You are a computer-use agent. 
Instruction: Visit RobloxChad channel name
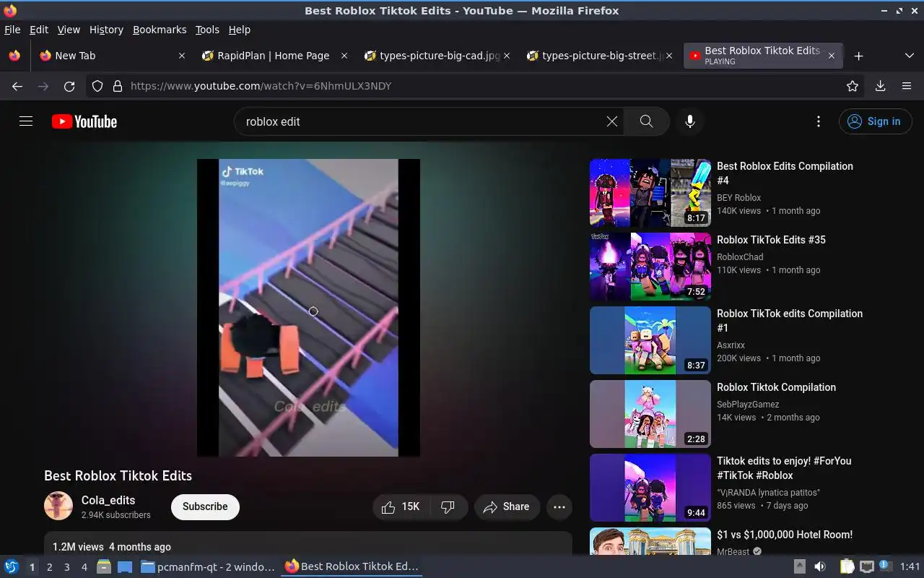(x=740, y=257)
